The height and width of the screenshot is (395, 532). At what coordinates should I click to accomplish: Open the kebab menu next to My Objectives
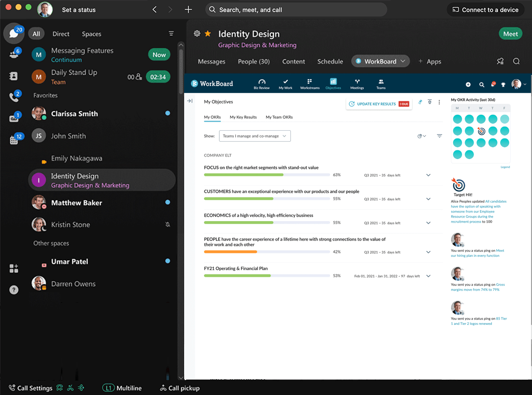(439, 102)
